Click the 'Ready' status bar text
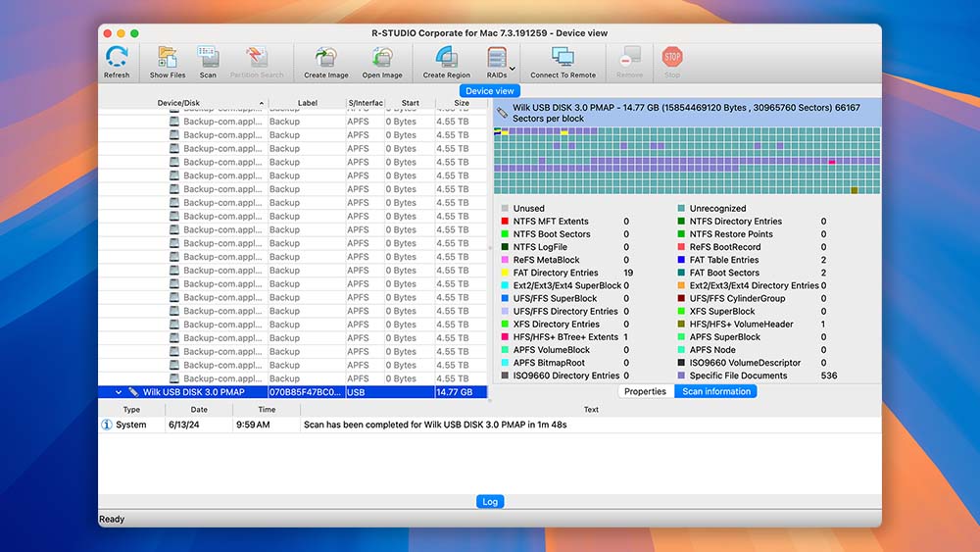 tap(112, 519)
